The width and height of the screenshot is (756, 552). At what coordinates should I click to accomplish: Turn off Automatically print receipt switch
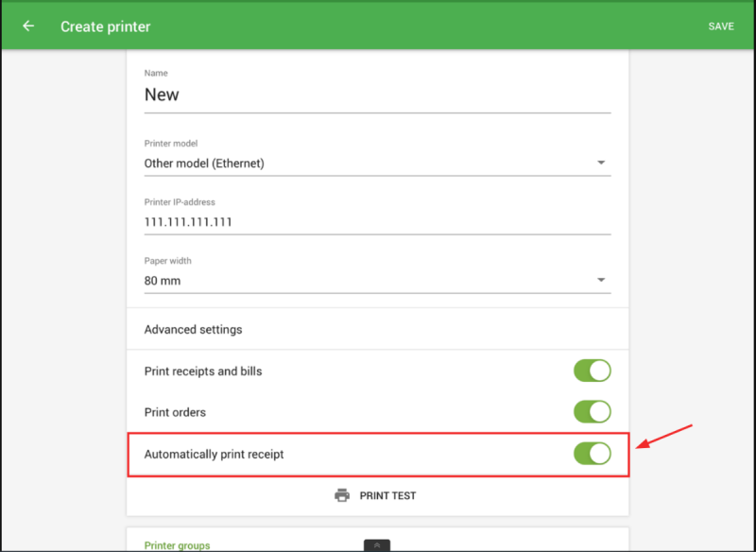(592, 454)
